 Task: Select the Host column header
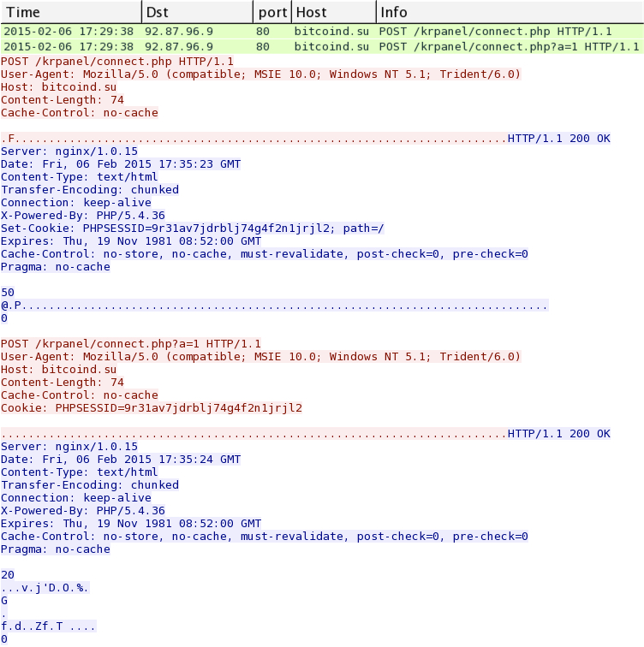[312, 12]
